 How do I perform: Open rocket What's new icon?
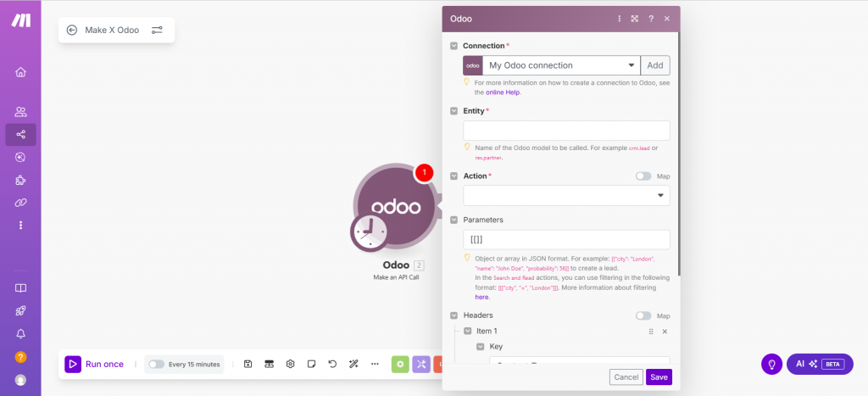click(20, 310)
